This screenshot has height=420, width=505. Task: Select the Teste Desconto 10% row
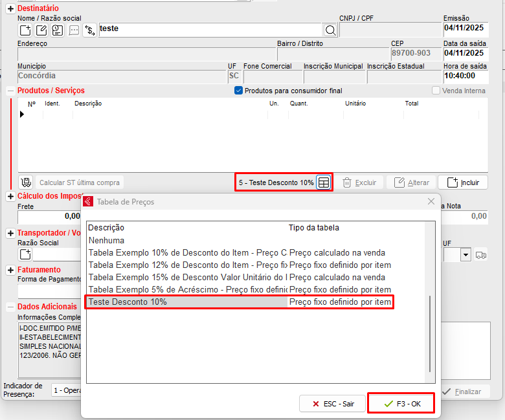pyautogui.click(x=239, y=302)
